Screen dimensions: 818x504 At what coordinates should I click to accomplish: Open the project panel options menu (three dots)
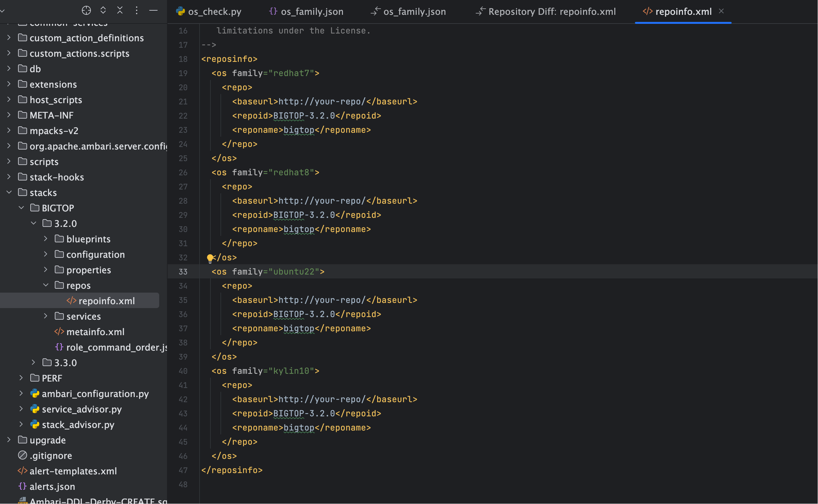click(137, 11)
